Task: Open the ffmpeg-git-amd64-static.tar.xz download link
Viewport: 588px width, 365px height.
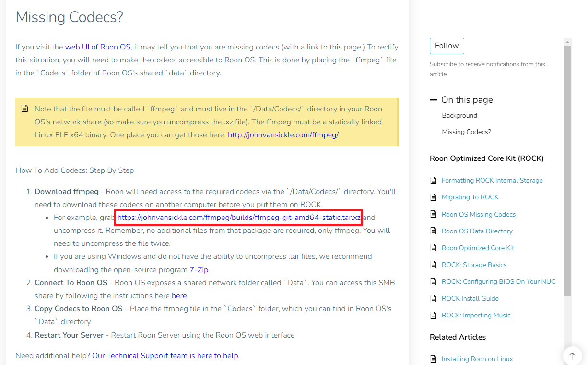Action: (x=239, y=218)
